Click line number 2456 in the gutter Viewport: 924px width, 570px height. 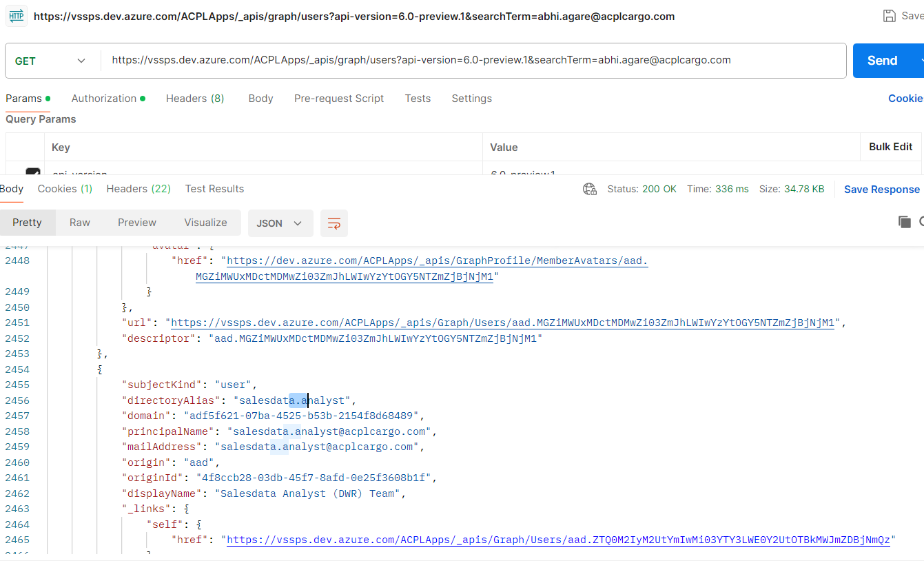tap(17, 400)
